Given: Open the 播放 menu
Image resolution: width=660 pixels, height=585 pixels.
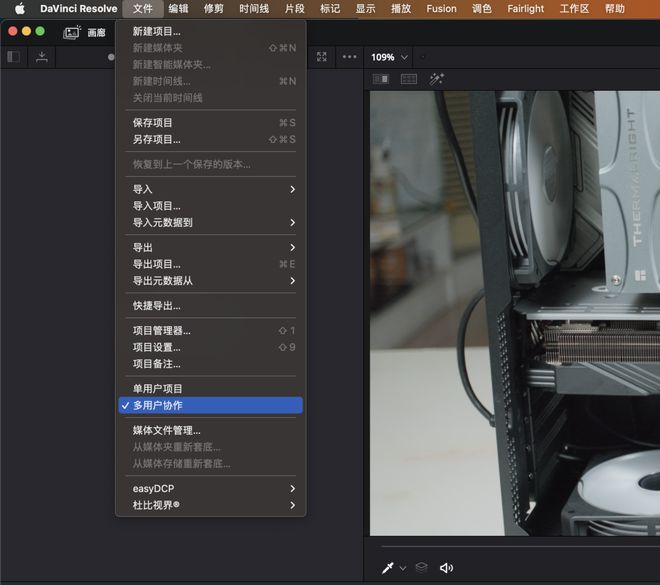Looking at the screenshot, I should coord(401,8).
